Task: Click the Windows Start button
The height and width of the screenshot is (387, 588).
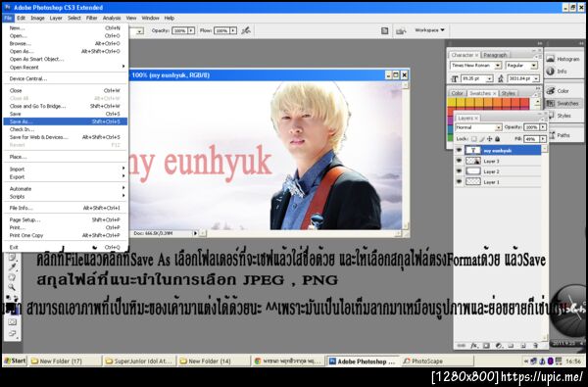Action: (15, 361)
